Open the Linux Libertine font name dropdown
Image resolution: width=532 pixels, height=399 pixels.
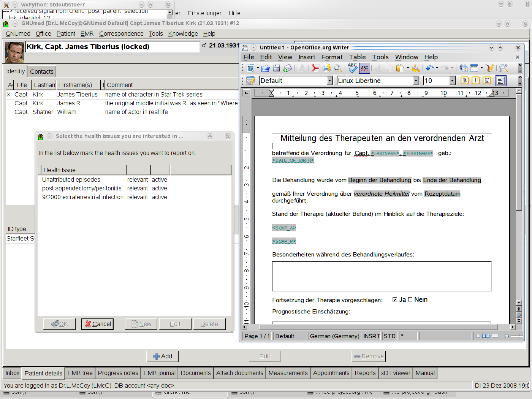tap(416, 81)
